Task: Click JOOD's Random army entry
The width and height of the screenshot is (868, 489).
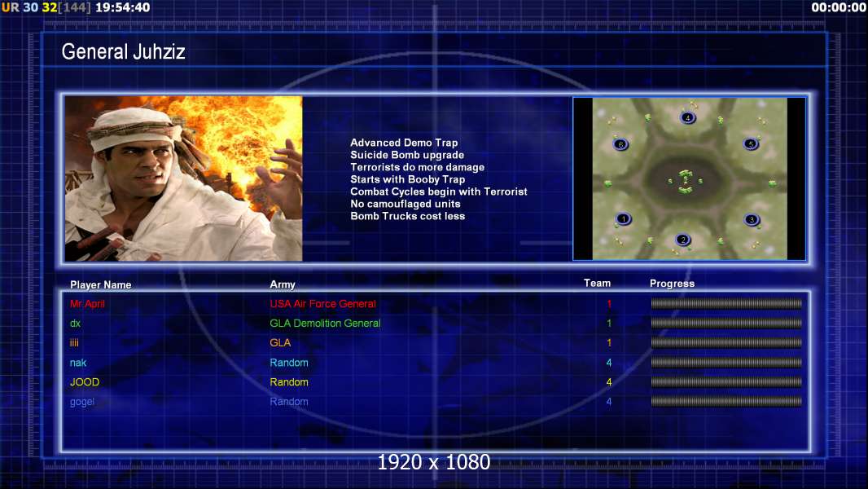Action: (x=289, y=382)
